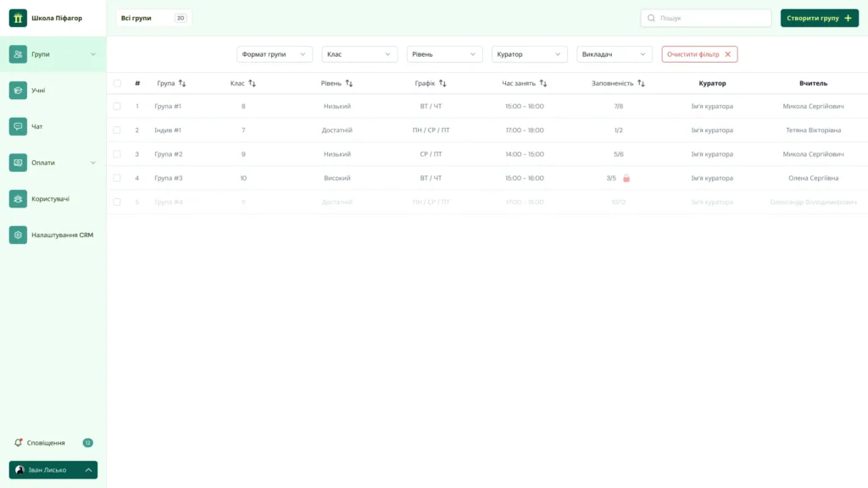Go to Налаштування CRM in sidebar
The width and height of the screenshot is (868, 488).
pos(53,235)
